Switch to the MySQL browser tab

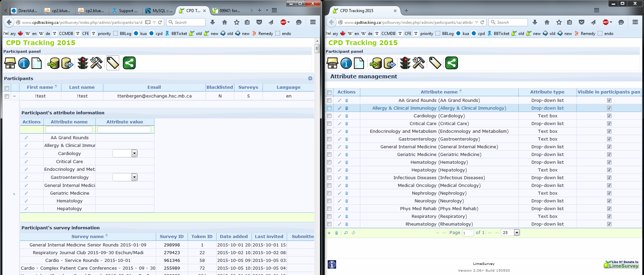coord(159,11)
